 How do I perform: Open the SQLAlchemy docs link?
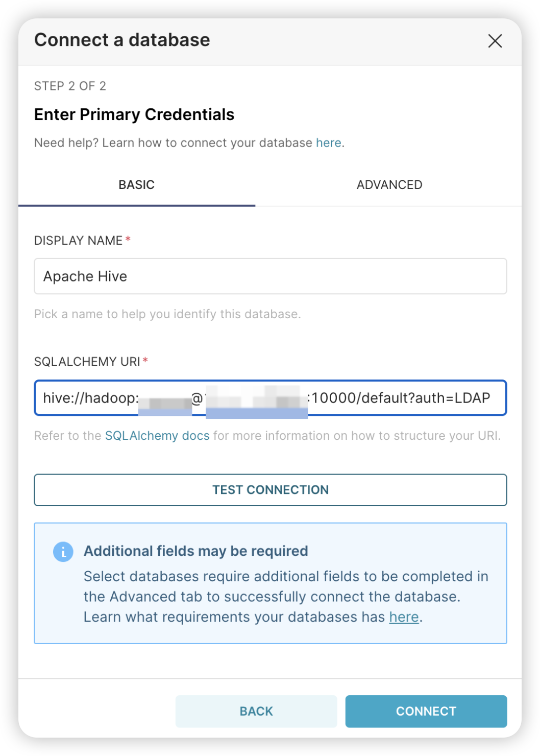click(157, 436)
